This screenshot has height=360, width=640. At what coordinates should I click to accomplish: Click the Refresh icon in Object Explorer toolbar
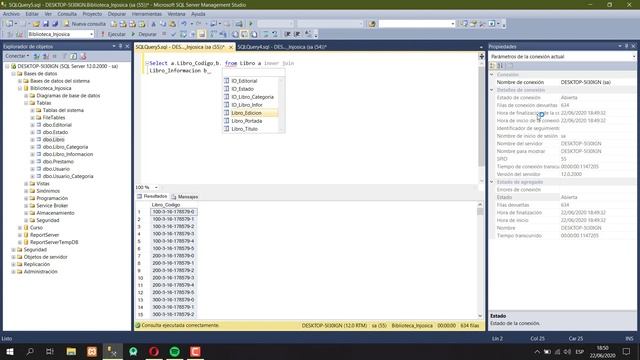(x=73, y=56)
